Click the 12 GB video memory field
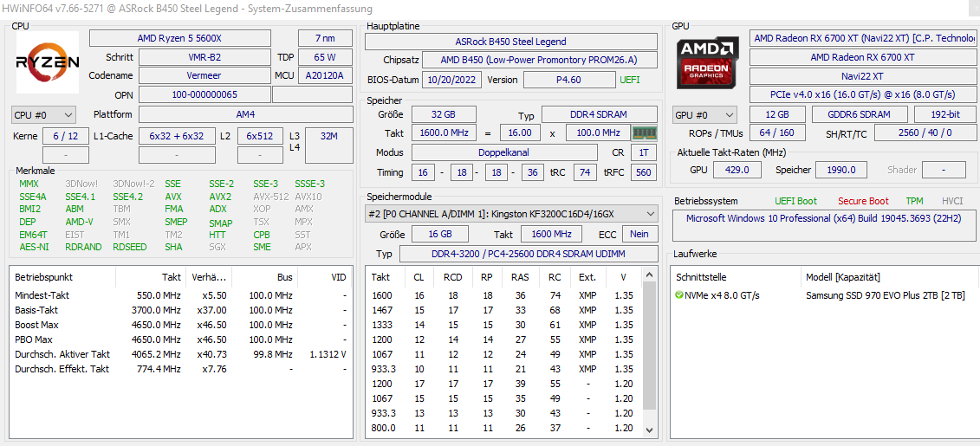 pyautogui.click(x=777, y=115)
